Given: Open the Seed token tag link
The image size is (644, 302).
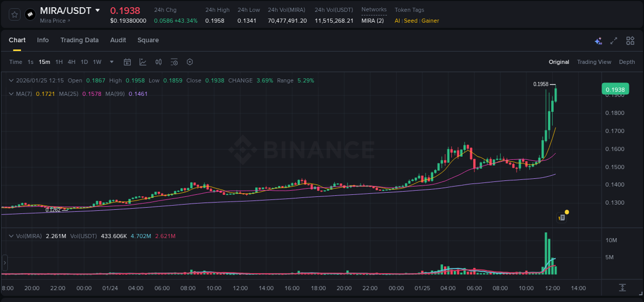Looking at the screenshot, I should (411, 21).
